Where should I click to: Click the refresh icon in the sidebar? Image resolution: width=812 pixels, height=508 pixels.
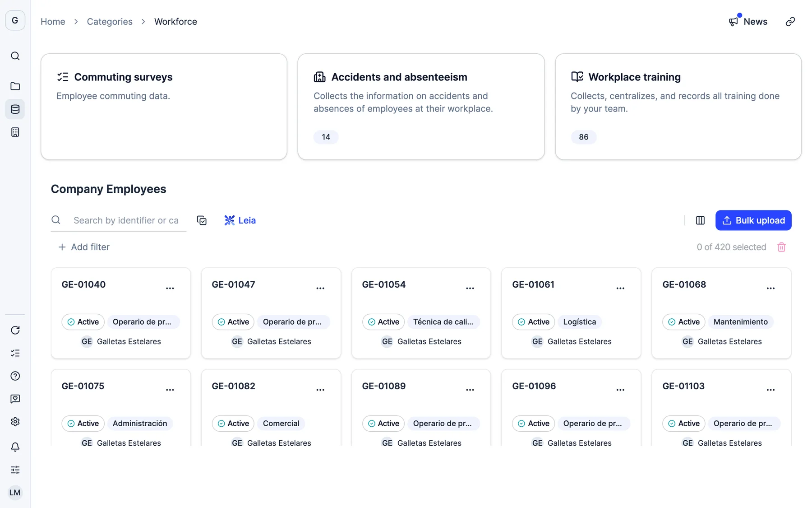pos(15,330)
